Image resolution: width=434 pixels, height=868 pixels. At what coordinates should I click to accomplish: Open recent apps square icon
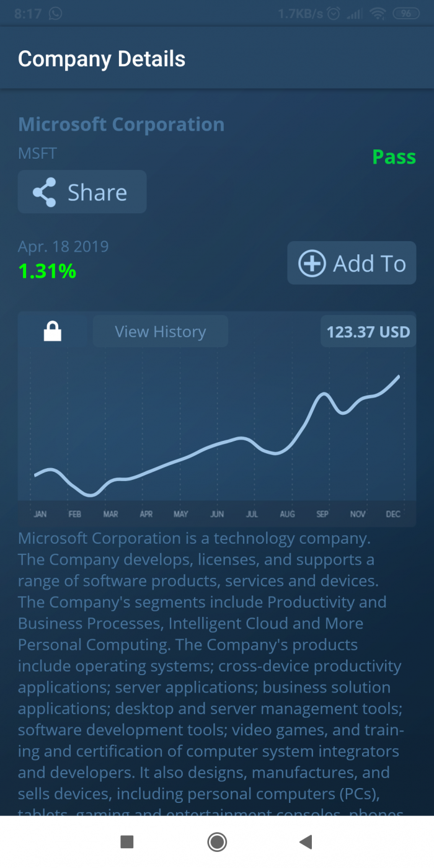127,841
